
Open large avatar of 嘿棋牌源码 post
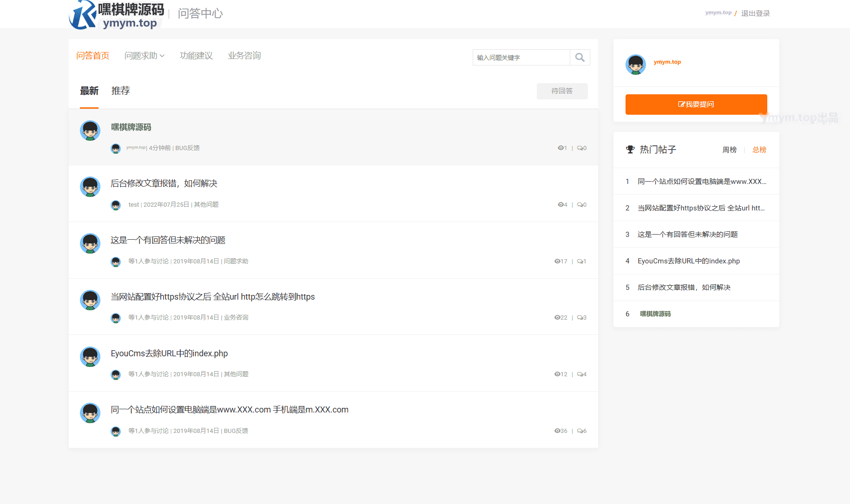[x=90, y=131]
